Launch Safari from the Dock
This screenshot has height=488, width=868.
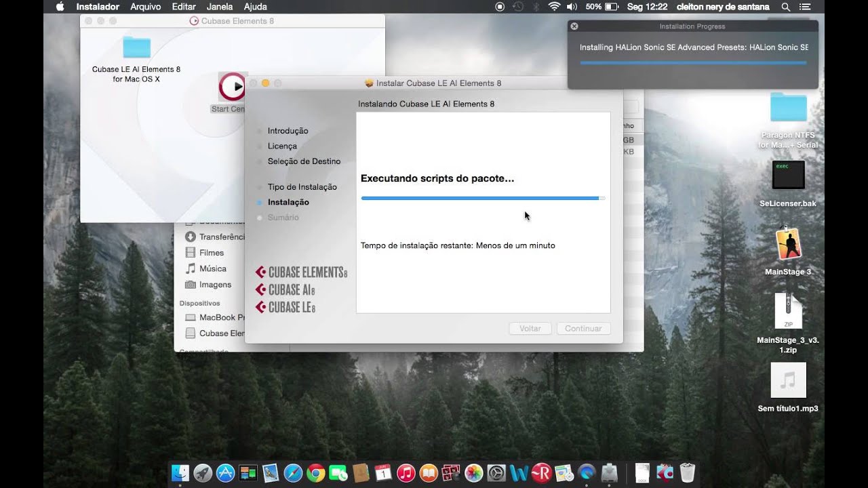[x=293, y=472]
